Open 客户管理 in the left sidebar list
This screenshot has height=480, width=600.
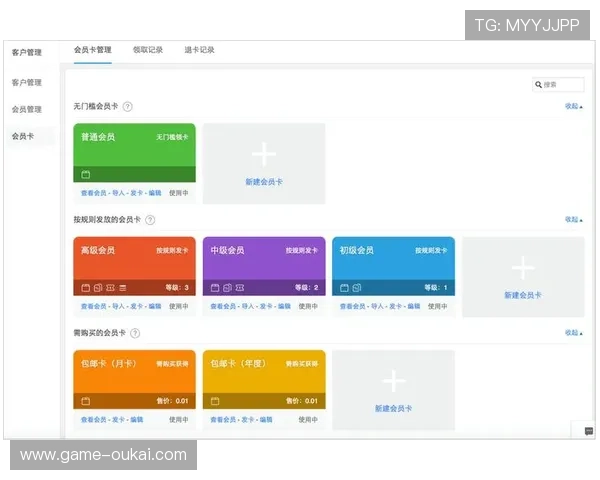tap(26, 82)
